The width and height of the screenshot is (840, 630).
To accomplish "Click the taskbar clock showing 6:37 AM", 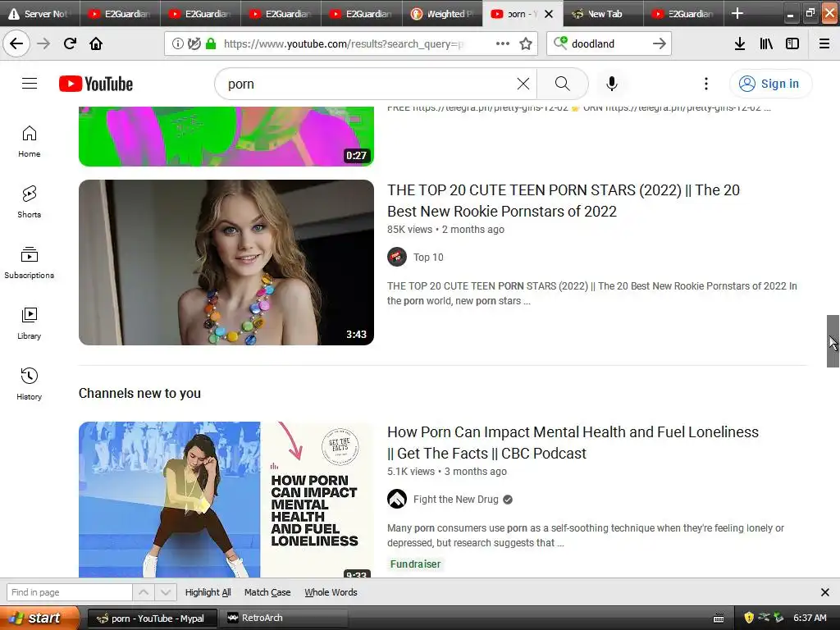I will (x=810, y=618).
